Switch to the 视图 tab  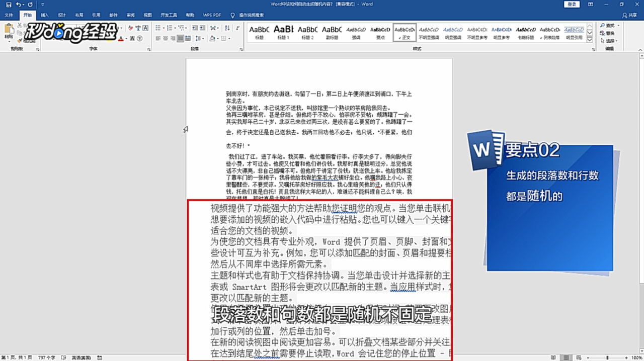pos(147,15)
